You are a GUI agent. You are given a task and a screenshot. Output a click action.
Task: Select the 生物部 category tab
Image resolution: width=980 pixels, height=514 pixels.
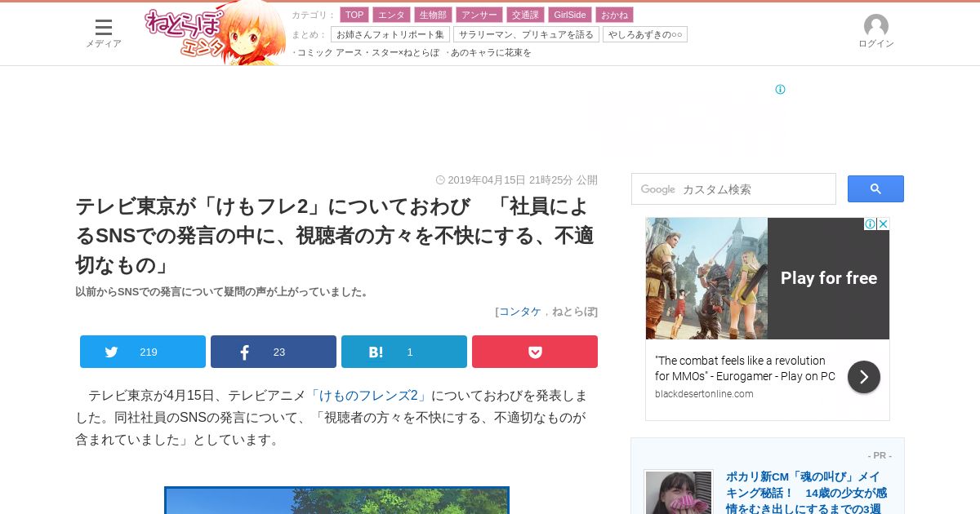[x=433, y=15]
